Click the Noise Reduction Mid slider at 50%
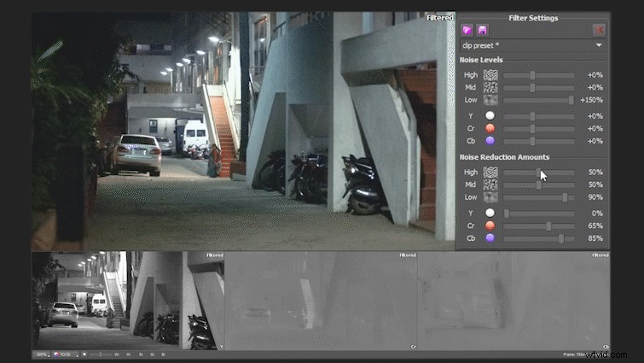Screen dimensions: 644x363 click(x=539, y=185)
